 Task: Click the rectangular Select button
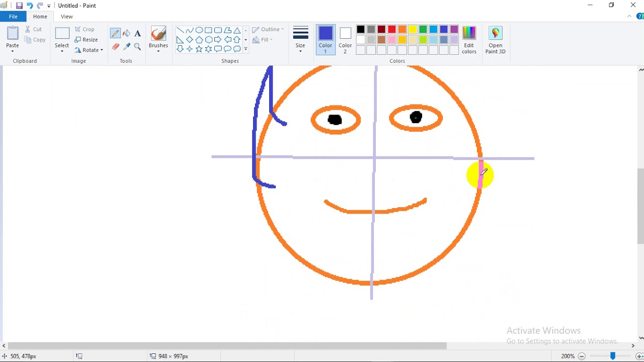pos(62,36)
